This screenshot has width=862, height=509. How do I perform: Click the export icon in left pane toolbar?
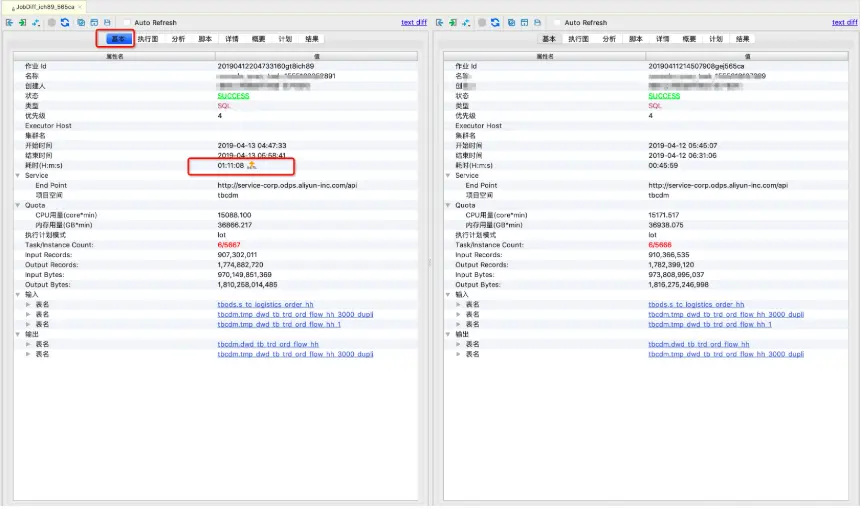(x=9, y=23)
